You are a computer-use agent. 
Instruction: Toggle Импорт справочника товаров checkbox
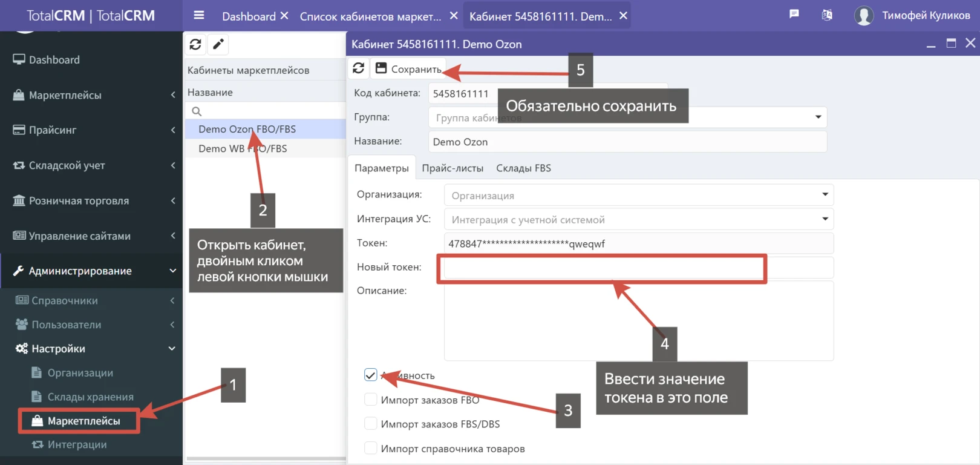pyautogui.click(x=371, y=449)
